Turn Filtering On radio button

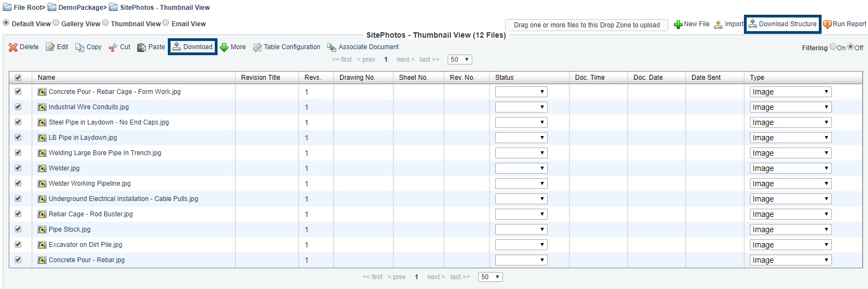tap(833, 47)
